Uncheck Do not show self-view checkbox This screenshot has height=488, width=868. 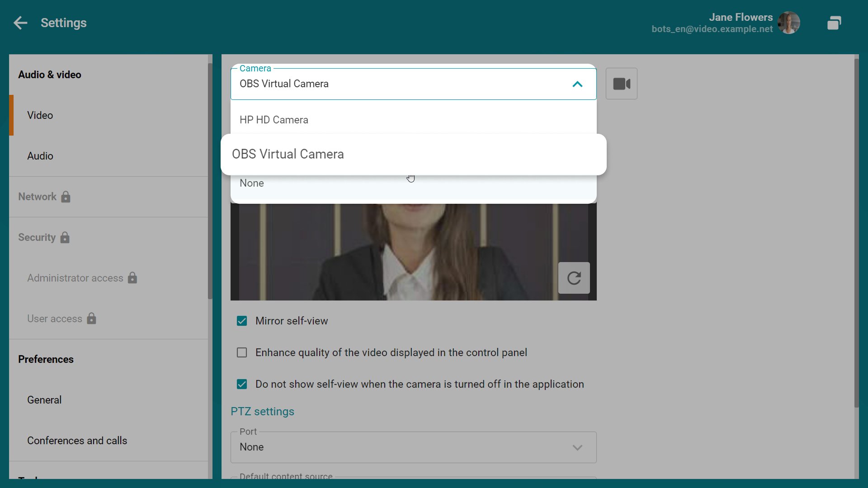tap(242, 384)
